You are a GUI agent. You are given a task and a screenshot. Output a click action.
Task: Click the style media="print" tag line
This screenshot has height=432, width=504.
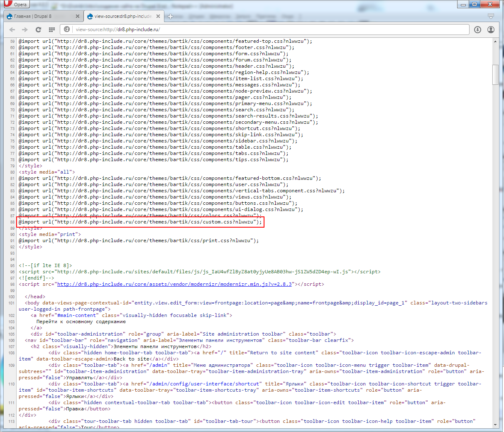(x=50, y=234)
